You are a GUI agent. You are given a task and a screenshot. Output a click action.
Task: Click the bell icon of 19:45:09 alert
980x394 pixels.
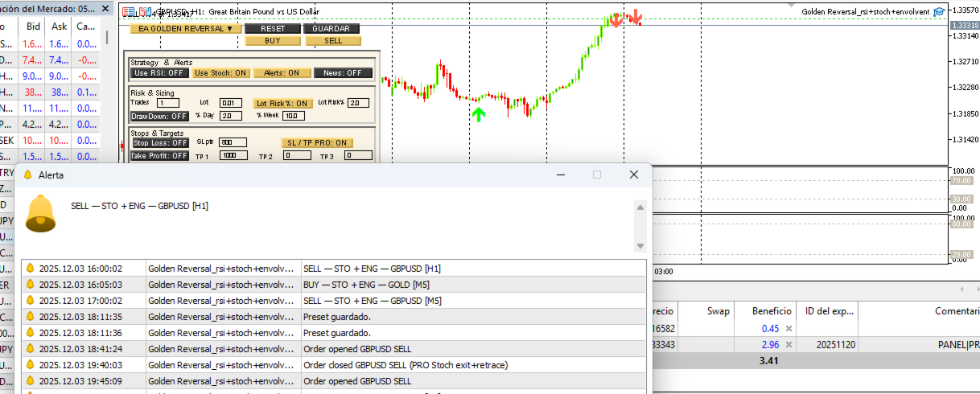coord(31,380)
